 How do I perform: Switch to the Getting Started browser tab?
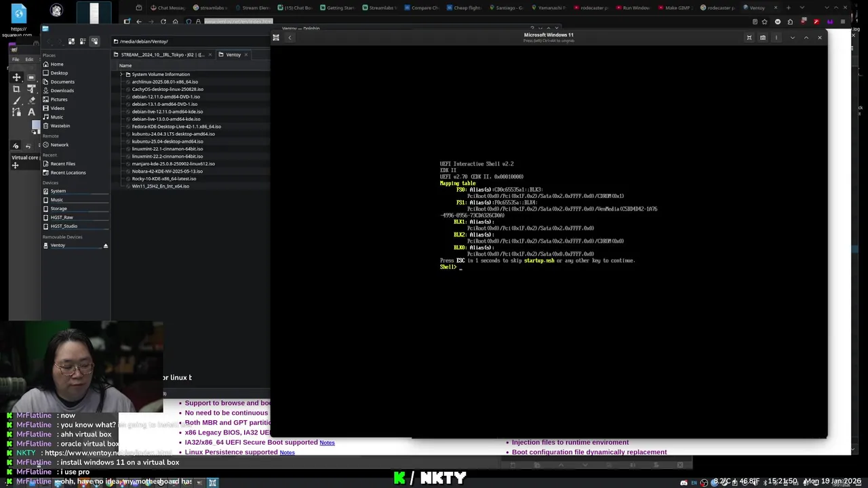pos(340,8)
